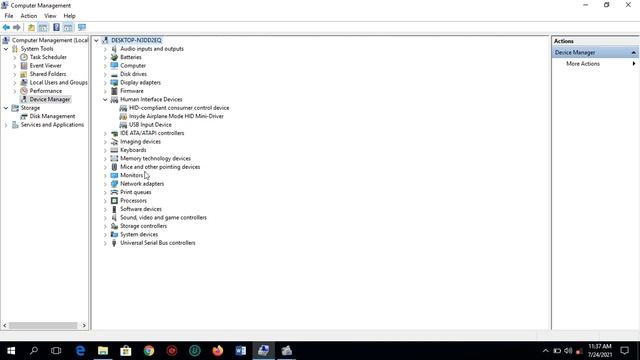
Task: Click the Help toolbar icon
Action: (56, 27)
